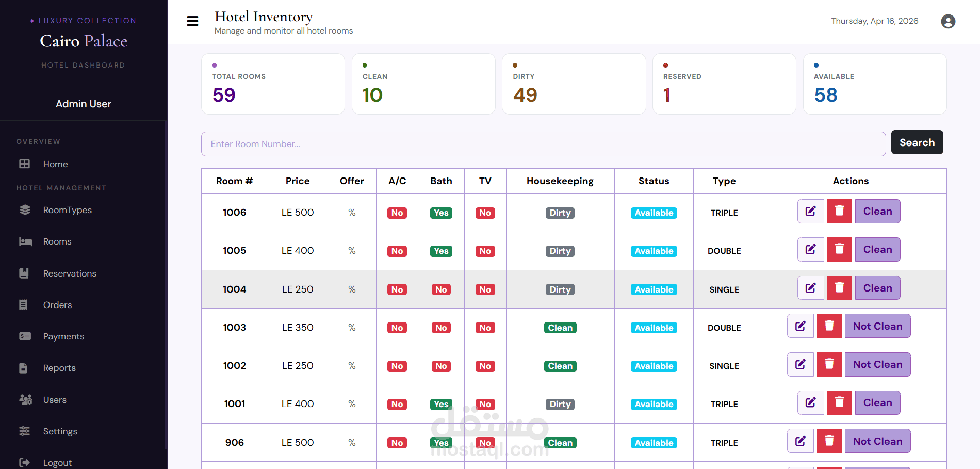Edit room 906 with pencil icon
This screenshot has height=469, width=980.
(801, 441)
